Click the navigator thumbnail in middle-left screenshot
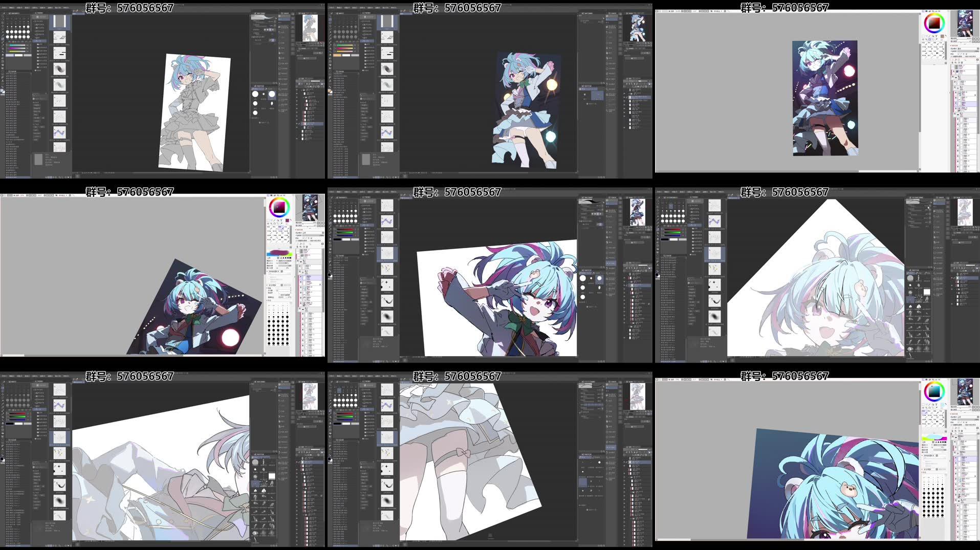 pos(310,207)
